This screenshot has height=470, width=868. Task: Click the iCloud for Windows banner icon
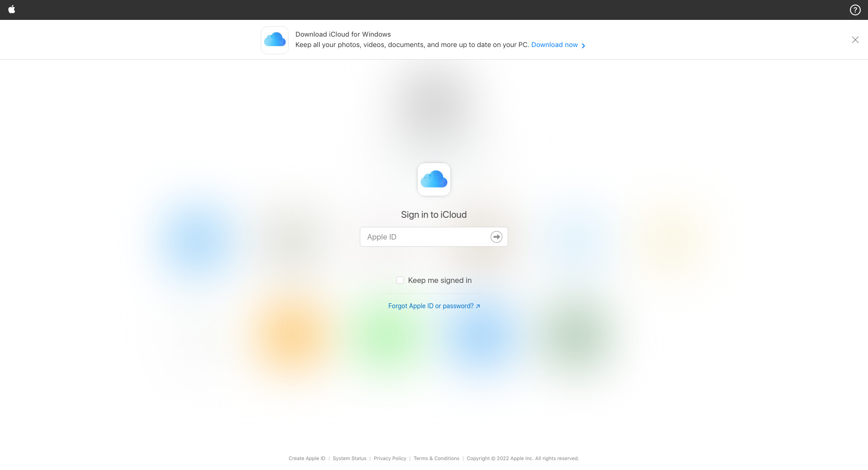point(275,40)
